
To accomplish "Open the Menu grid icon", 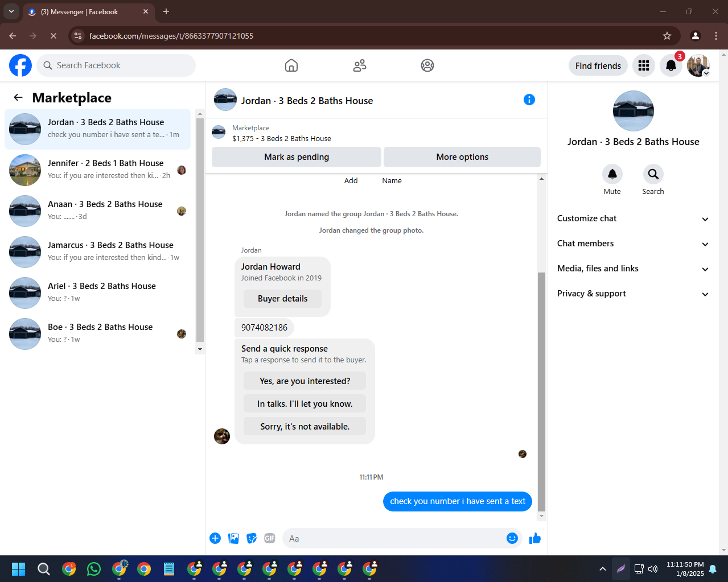I will (x=644, y=65).
